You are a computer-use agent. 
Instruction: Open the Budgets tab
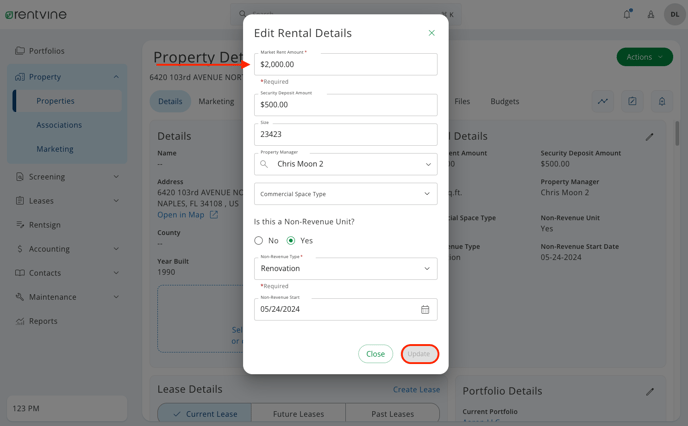[x=505, y=101]
